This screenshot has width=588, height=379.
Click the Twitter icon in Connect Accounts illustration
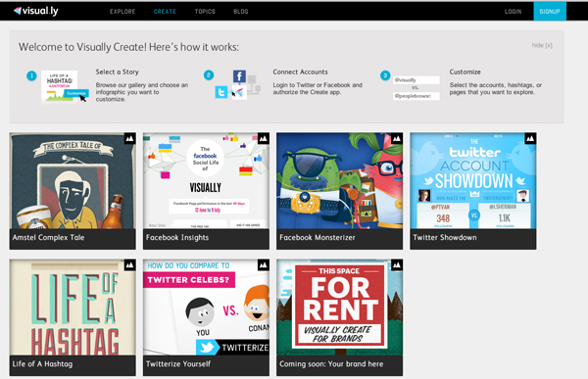pos(221,92)
